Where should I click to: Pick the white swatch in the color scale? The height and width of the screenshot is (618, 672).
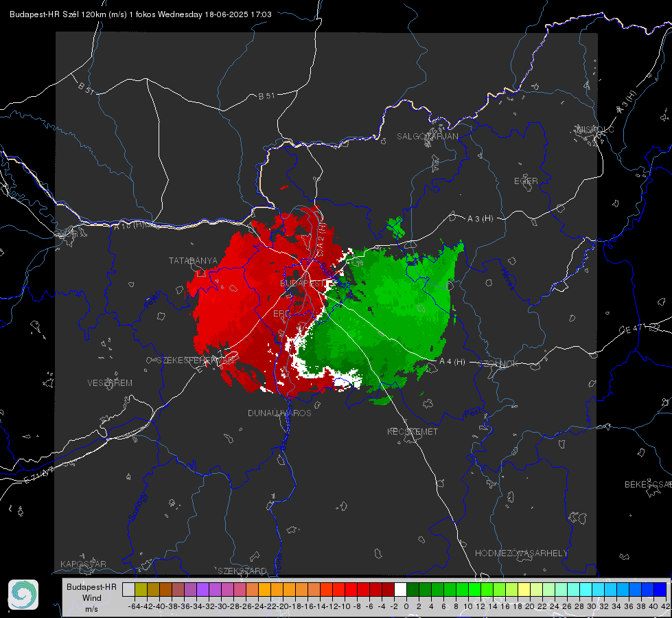pyautogui.click(x=400, y=589)
